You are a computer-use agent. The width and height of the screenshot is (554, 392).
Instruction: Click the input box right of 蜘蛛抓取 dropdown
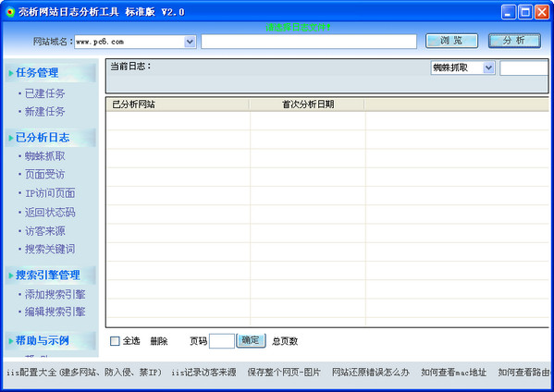point(523,67)
